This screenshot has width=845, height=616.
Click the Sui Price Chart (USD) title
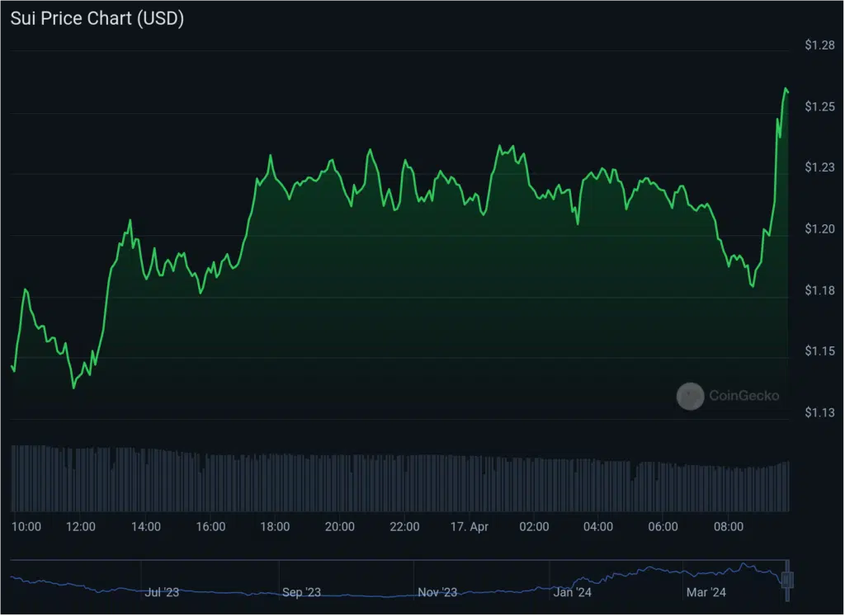(97, 18)
